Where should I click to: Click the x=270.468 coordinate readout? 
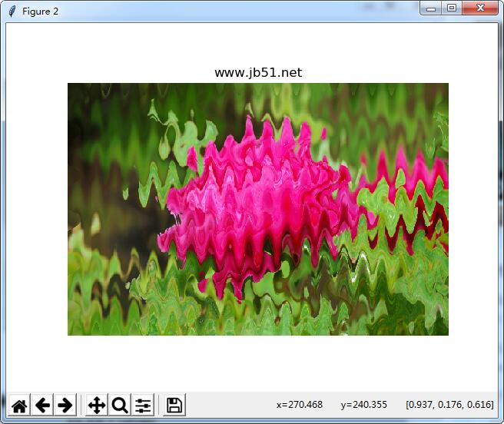pyautogui.click(x=300, y=404)
